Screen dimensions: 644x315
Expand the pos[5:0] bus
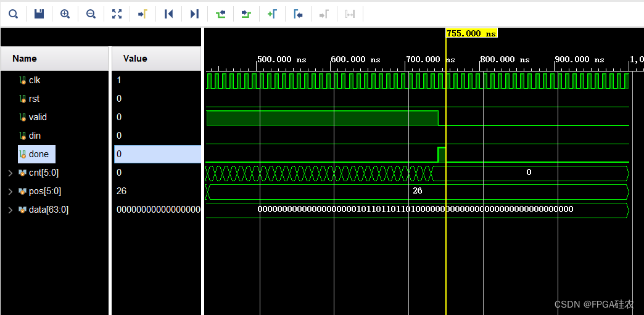point(10,191)
